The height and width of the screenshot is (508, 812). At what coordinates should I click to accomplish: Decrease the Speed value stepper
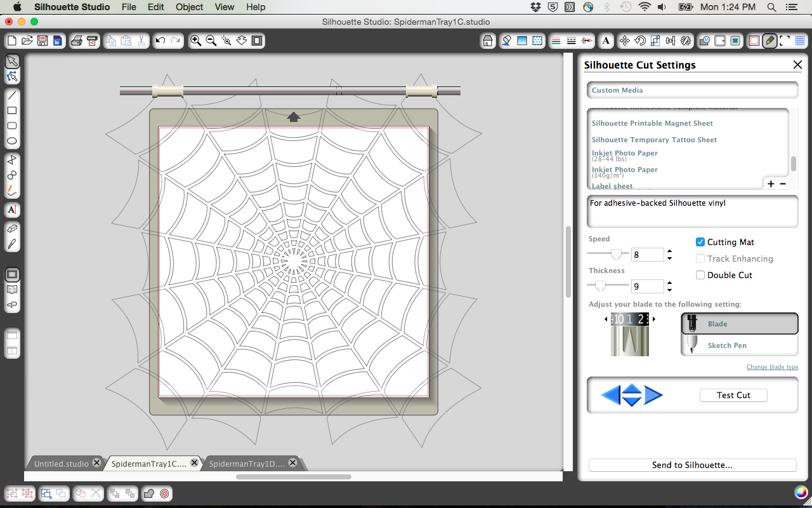coord(669,258)
